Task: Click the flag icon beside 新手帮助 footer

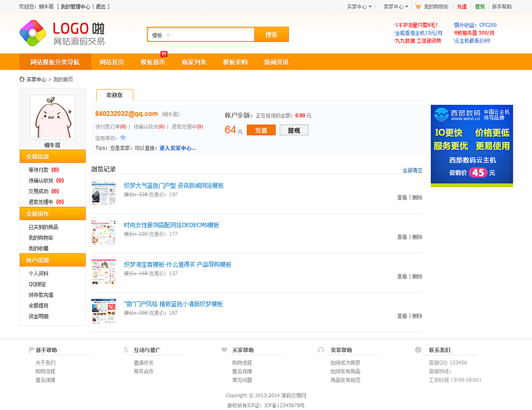Action: pyautogui.click(x=31, y=350)
